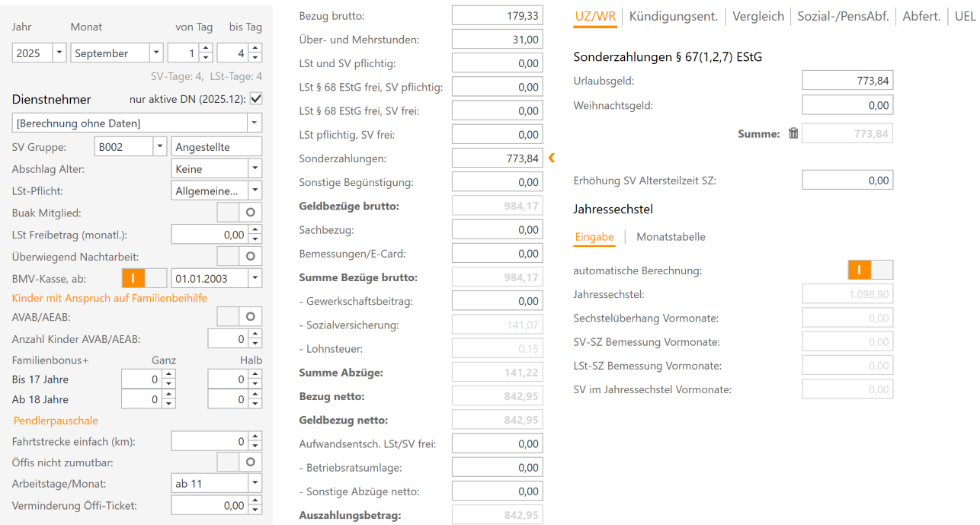Open the Pendlerpauschale link

click(56, 420)
